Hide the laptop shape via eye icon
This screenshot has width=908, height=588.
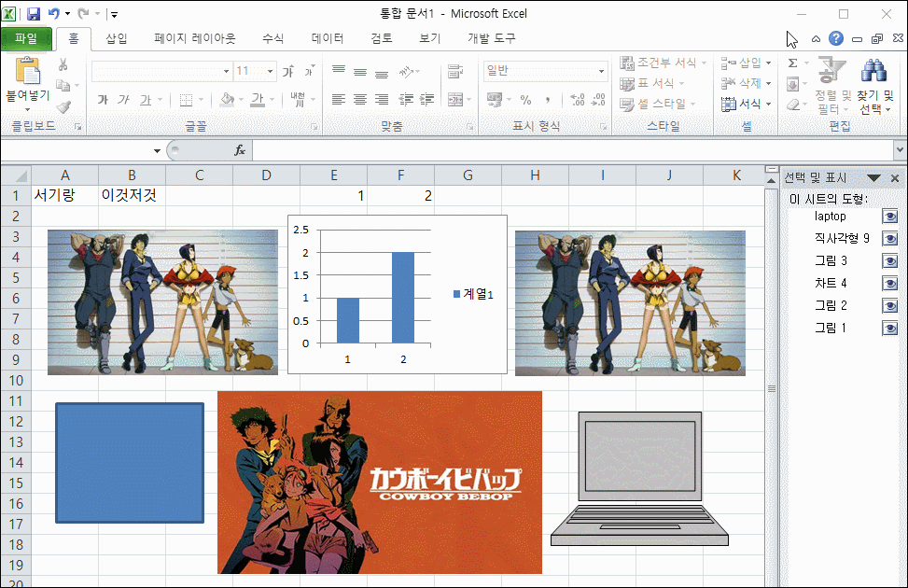coord(890,217)
